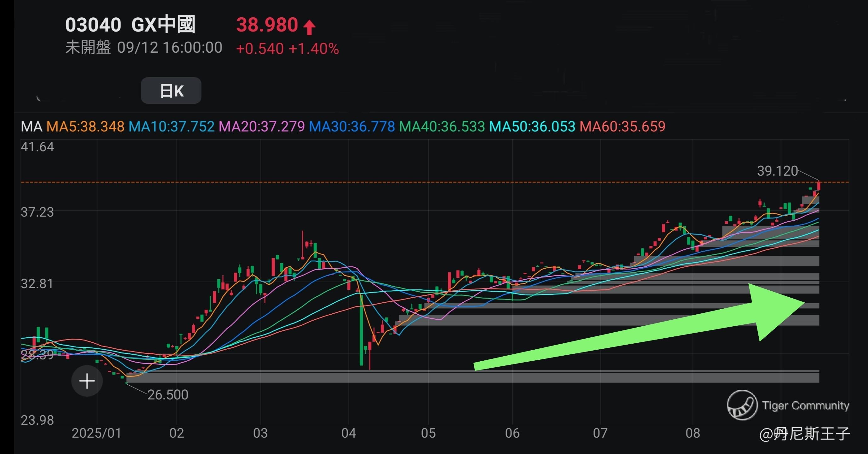Select the 日K chart period tab
868x454 pixels.
171,91
